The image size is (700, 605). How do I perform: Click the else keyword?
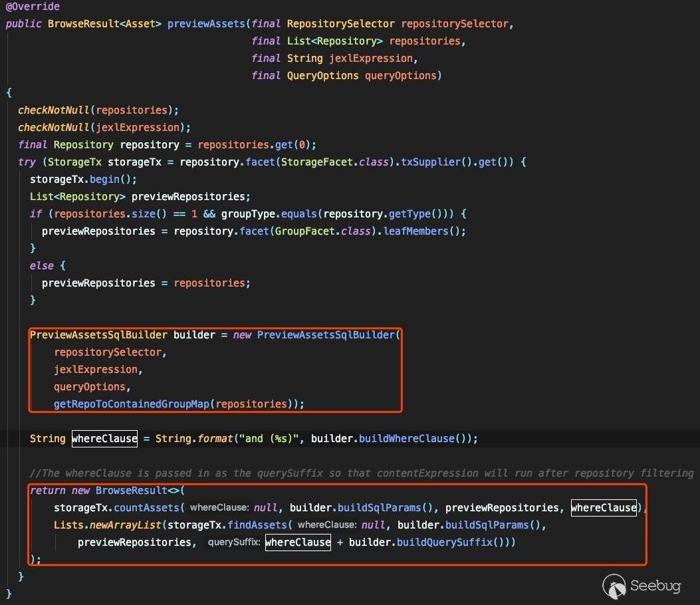pyautogui.click(x=41, y=266)
